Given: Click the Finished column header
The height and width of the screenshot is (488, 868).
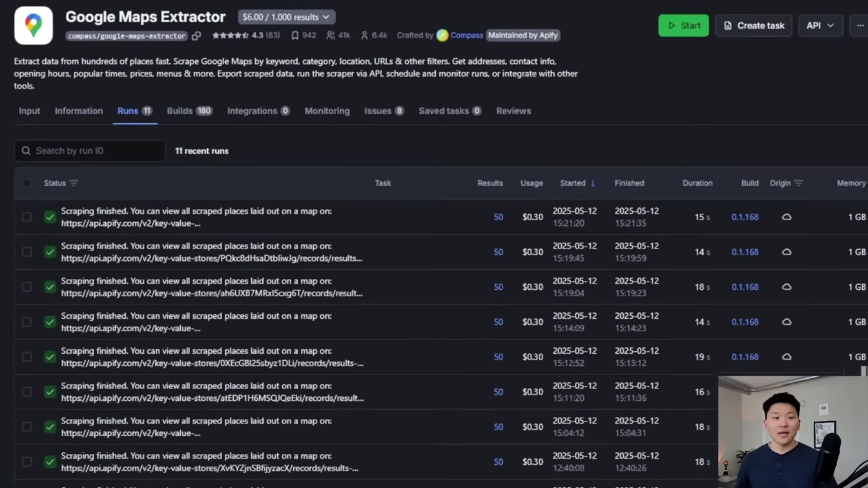Looking at the screenshot, I should [x=630, y=183].
